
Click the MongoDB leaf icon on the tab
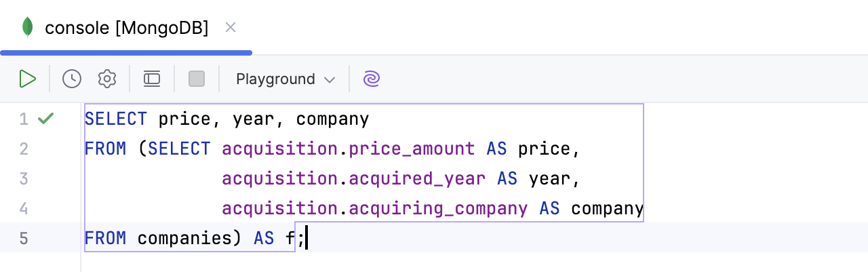[28, 27]
